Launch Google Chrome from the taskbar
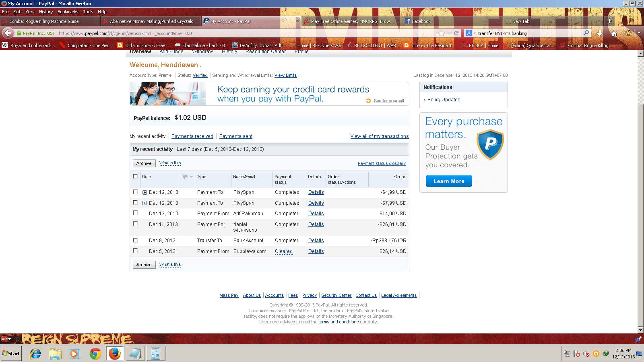Screen dimensions: 644x362 click(95, 354)
